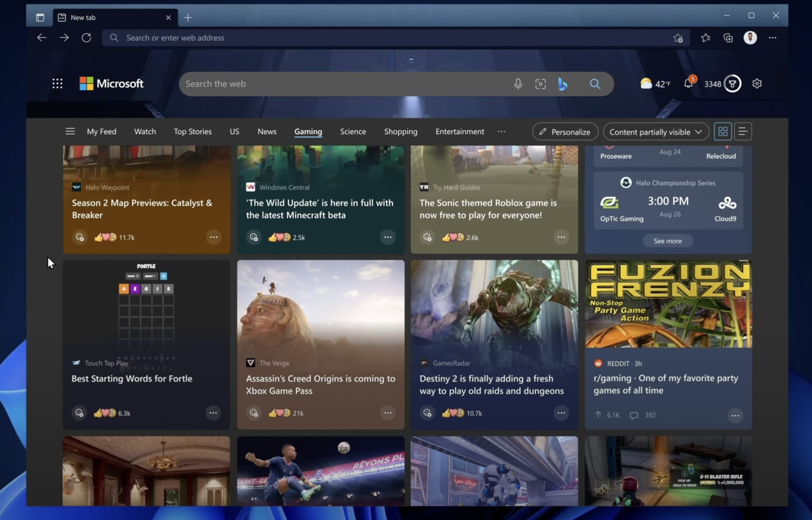Viewport: 812px width, 520px height.
Task: Open the feed hamburger menu
Action: point(70,132)
